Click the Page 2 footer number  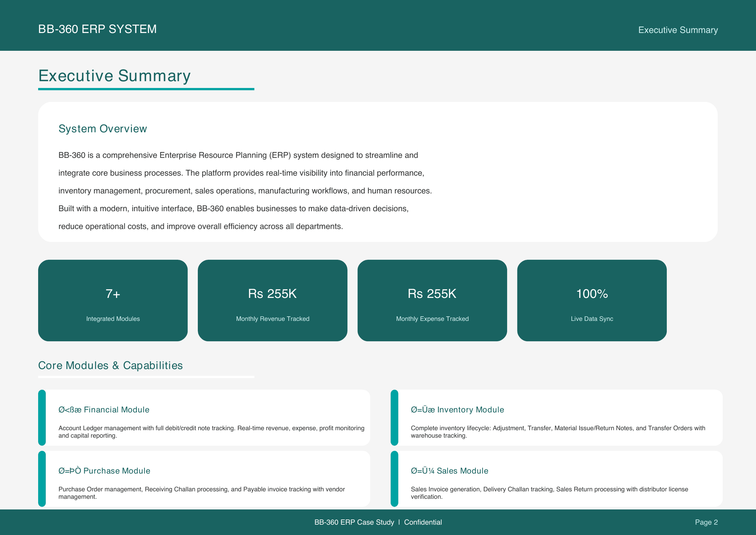tap(706, 522)
